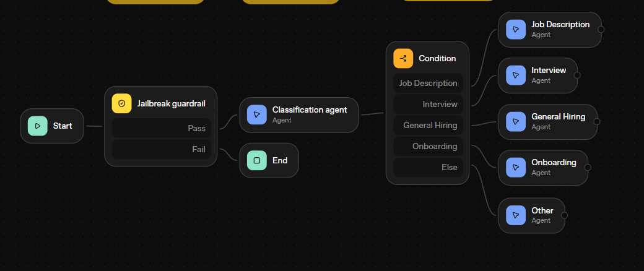Viewport: 644px width, 271px height.
Task: Select the Other agent node title
Action: (542, 210)
